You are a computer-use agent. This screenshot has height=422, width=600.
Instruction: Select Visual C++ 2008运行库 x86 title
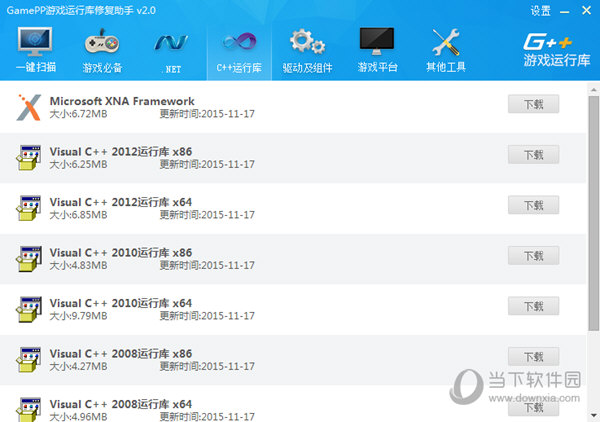(121, 354)
